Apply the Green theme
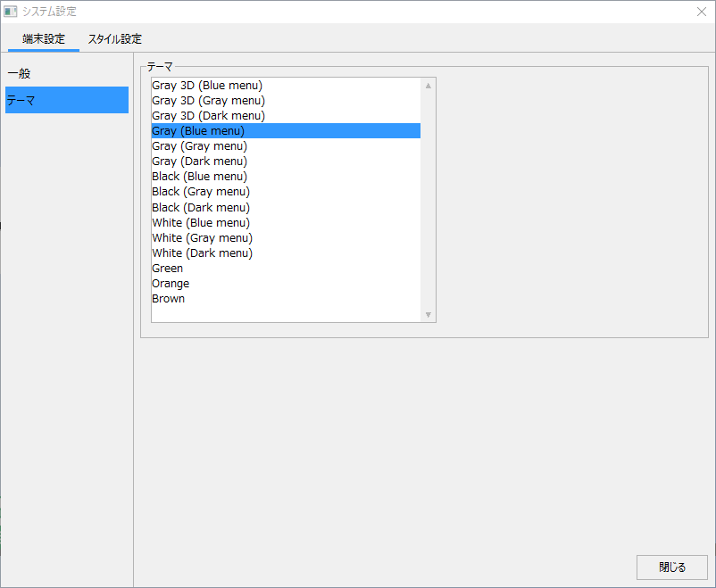 click(168, 269)
